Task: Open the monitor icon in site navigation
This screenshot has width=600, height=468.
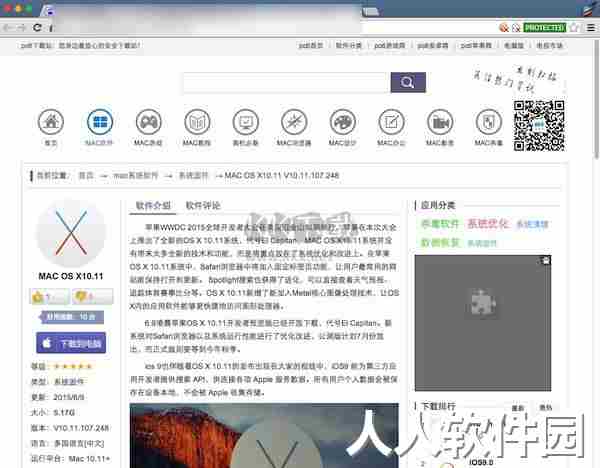Action: [x=245, y=122]
